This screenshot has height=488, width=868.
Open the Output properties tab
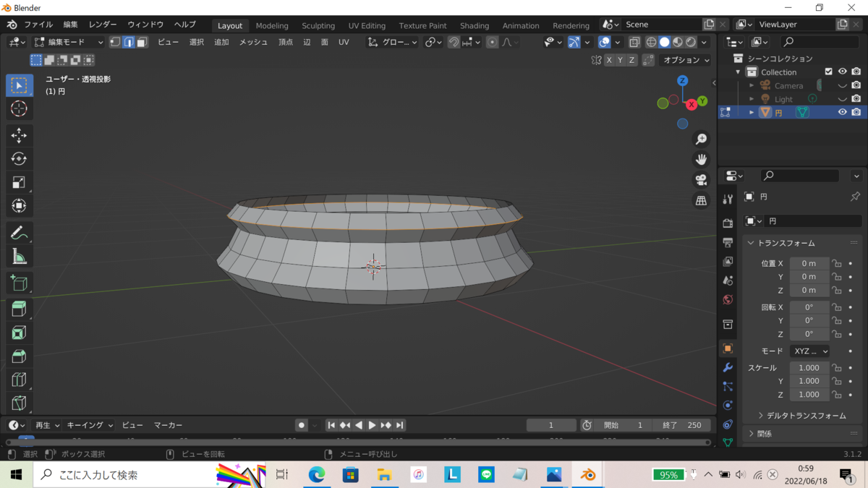(728, 243)
